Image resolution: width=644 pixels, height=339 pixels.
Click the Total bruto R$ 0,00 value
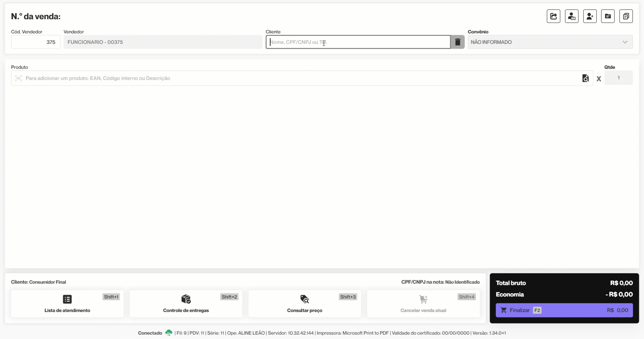(621, 283)
